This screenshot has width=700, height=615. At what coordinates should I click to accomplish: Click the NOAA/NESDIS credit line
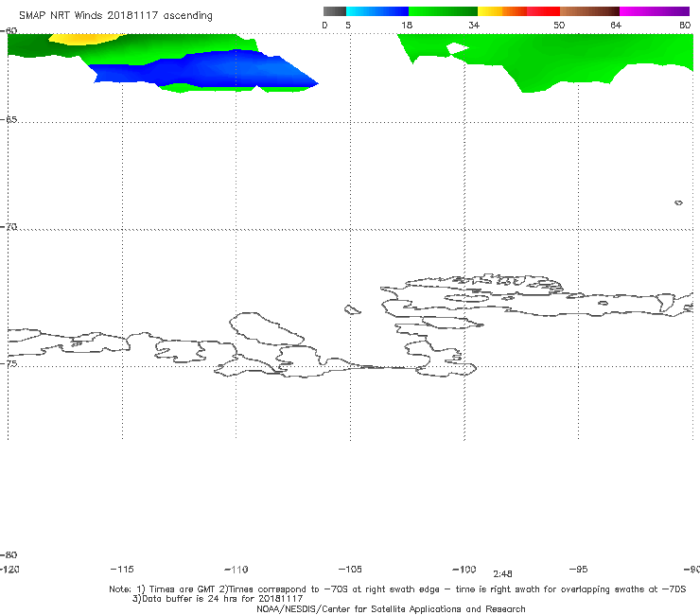click(x=391, y=609)
